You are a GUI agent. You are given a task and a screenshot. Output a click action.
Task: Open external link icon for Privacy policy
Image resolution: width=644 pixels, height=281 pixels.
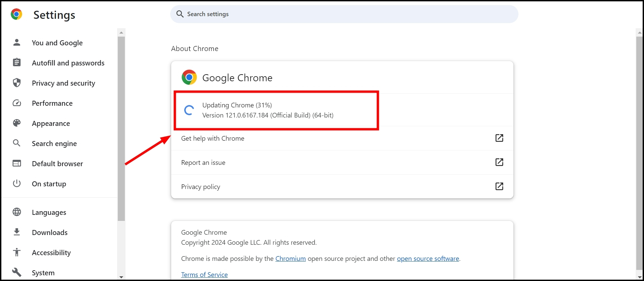(499, 186)
